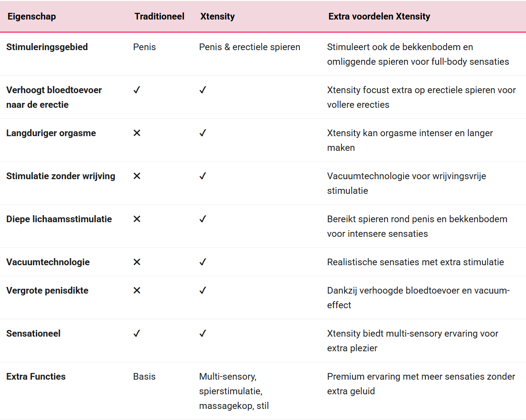Click Xtensity checkmark in Verhoogt bloedtoevoer row
526x420 pixels.
click(x=203, y=90)
